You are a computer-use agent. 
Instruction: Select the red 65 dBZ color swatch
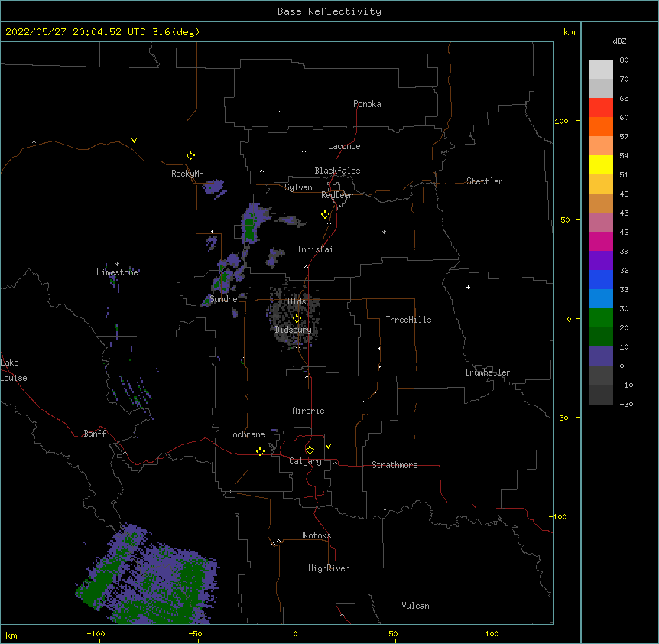click(601, 107)
